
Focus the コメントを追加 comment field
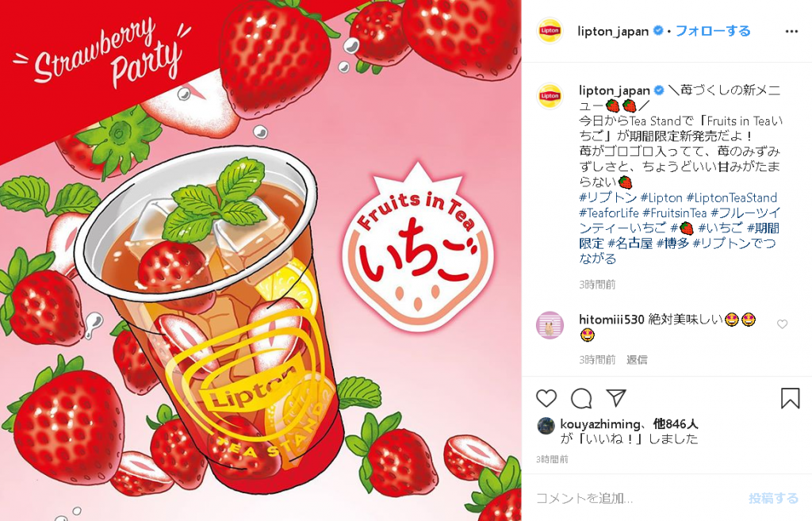pos(637,498)
